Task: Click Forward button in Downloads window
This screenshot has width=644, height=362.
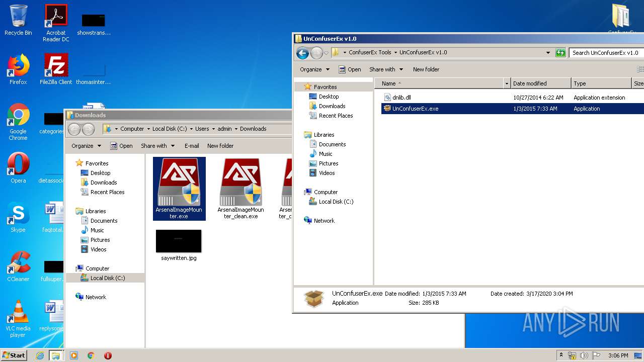Action: click(88, 129)
